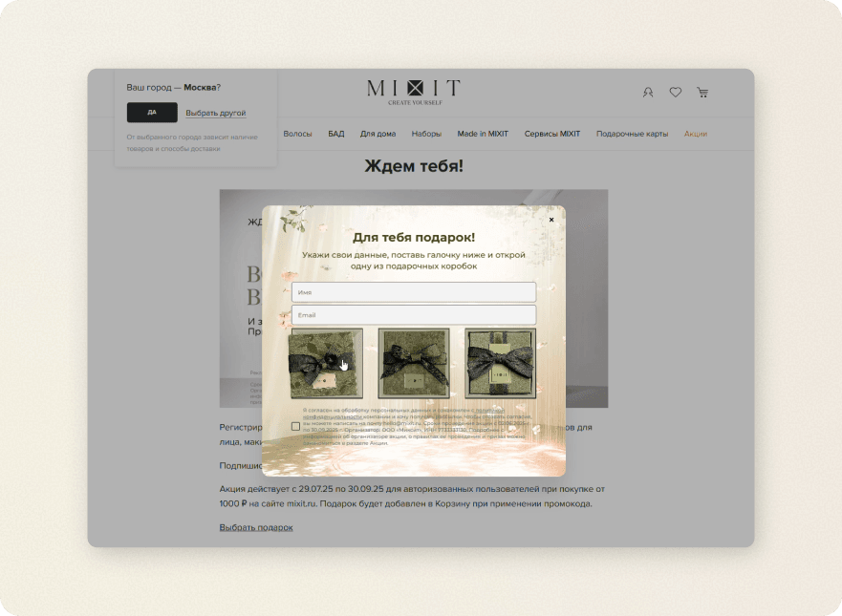Go to Подарочные карты
The width and height of the screenshot is (842, 616).
[x=632, y=134]
